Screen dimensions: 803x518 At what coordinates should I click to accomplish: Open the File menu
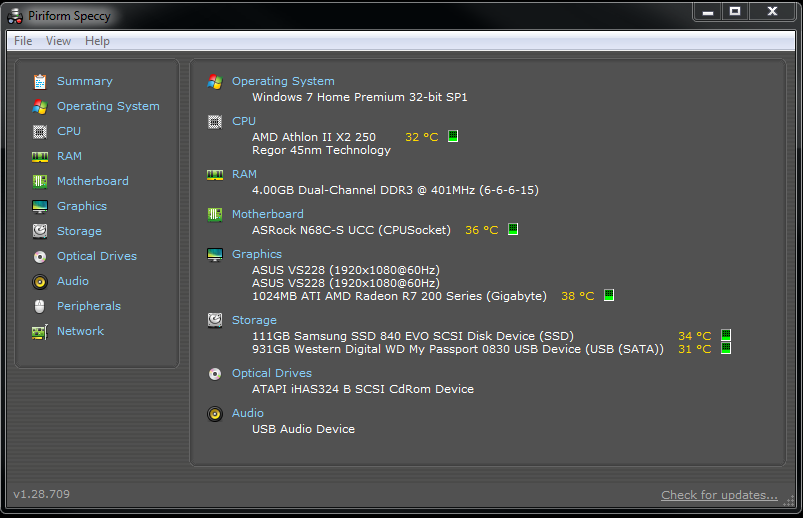coord(23,41)
